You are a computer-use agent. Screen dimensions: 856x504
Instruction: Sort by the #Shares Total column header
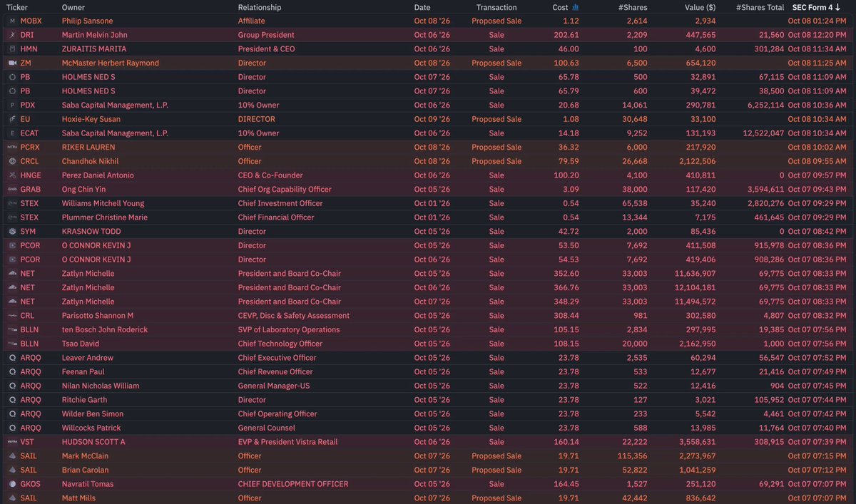click(760, 7)
